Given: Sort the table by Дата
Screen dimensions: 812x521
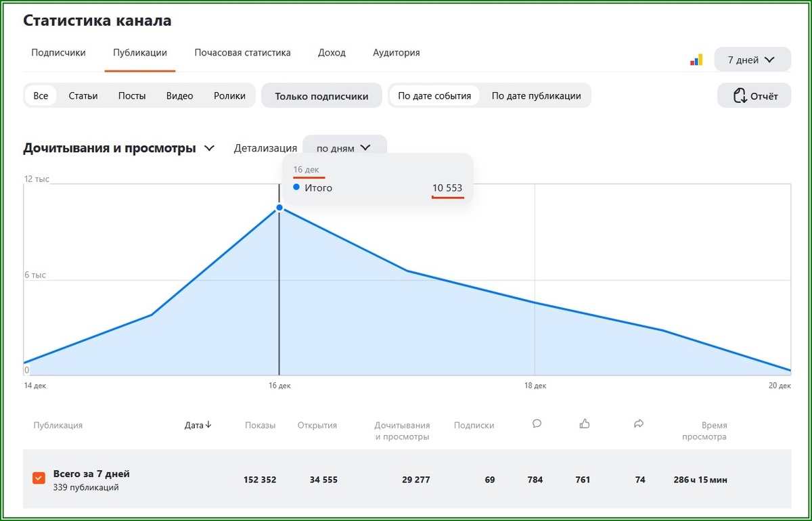Looking at the screenshot, I should 194,425.
